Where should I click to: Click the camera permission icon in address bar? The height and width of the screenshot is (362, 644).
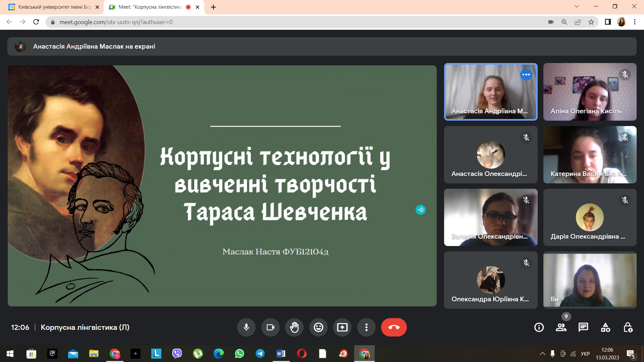pos(550,22)
